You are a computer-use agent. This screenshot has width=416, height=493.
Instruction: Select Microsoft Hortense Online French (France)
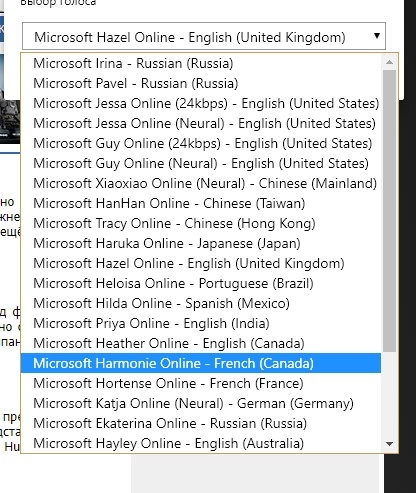click(x=201, y=383)
